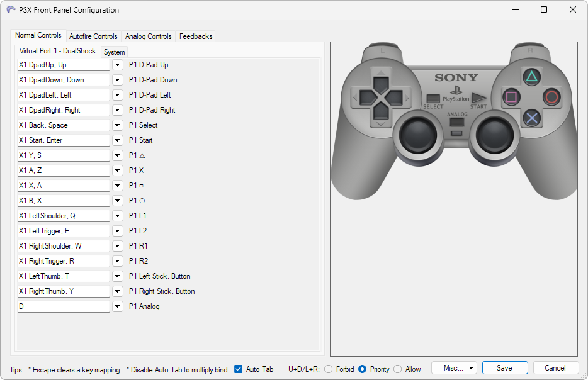Click the square button on the controller image
588x380 pixels.
[511, 98]
